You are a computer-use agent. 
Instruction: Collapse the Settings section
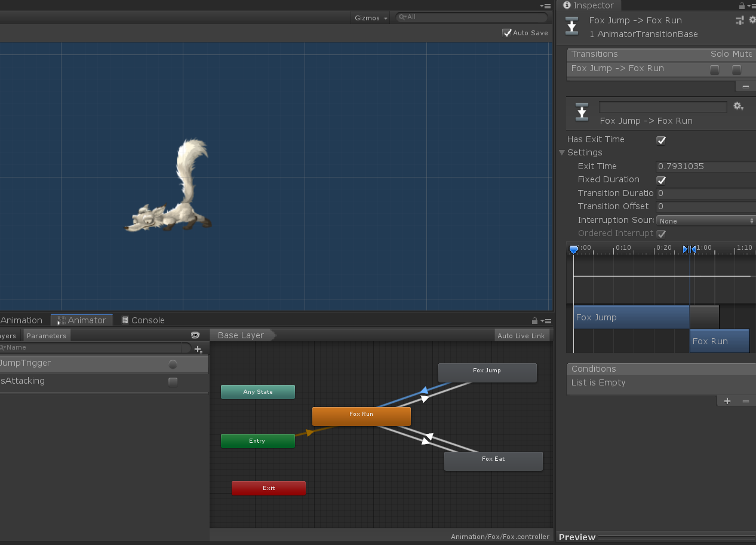tap(562, 153)
